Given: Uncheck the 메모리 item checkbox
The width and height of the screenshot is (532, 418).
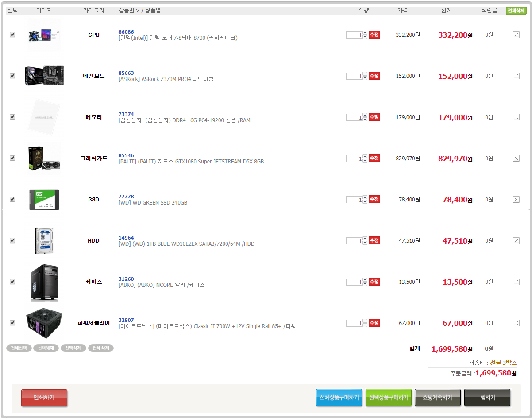Looking at the screenshot, I should pos(12,117).
